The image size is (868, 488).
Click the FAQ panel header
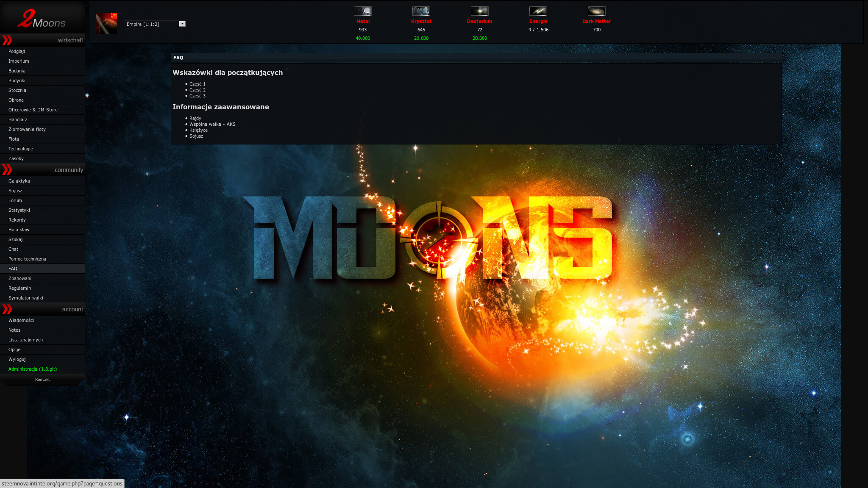click(476, 58)
